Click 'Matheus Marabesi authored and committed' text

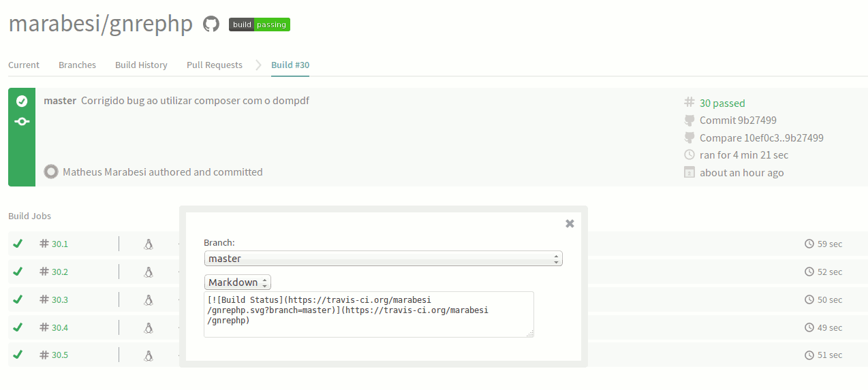[x=163, y=172]
